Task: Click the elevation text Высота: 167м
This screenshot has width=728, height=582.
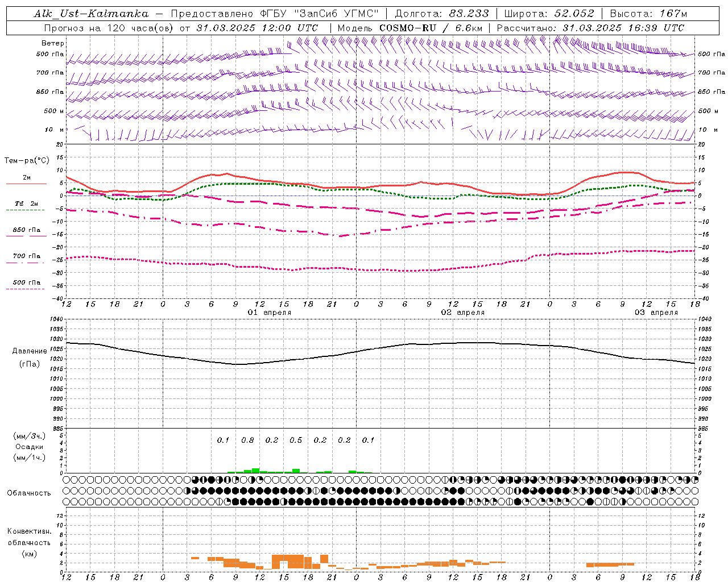Action: (648, 14)
